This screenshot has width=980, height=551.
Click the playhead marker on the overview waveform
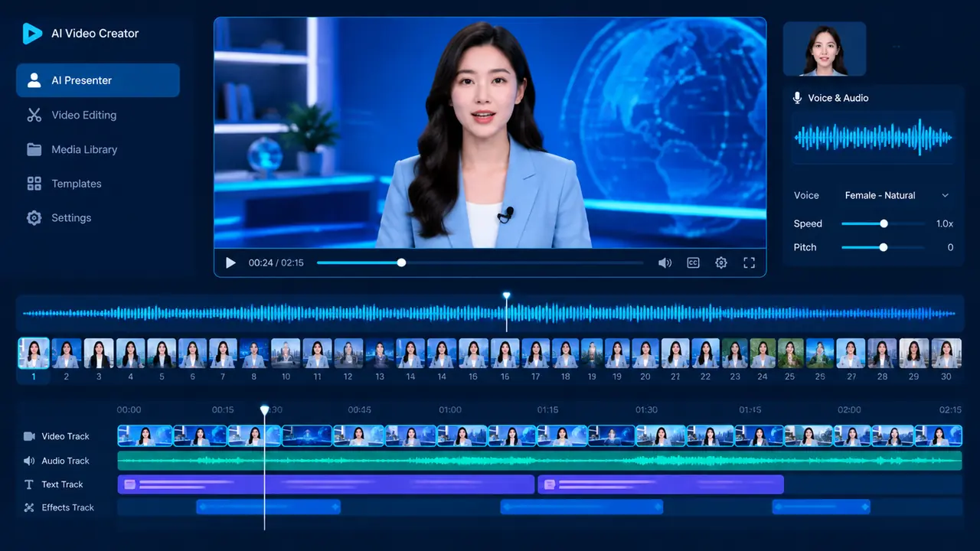coord(506,295)
